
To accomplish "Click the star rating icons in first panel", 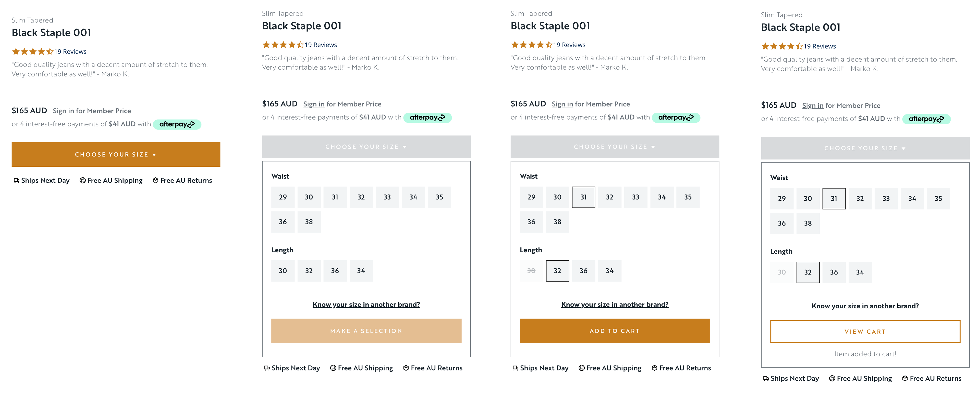I will [33, 52].
